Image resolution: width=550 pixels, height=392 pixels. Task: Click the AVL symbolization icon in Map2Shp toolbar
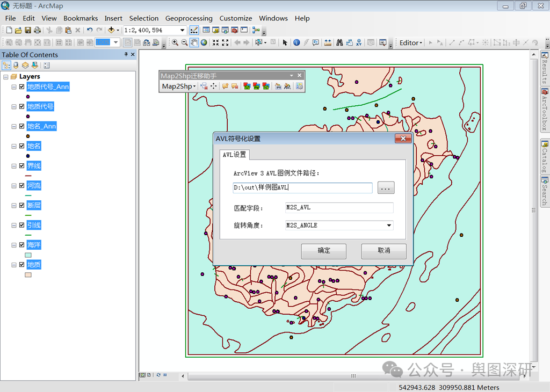coord(287,86)
